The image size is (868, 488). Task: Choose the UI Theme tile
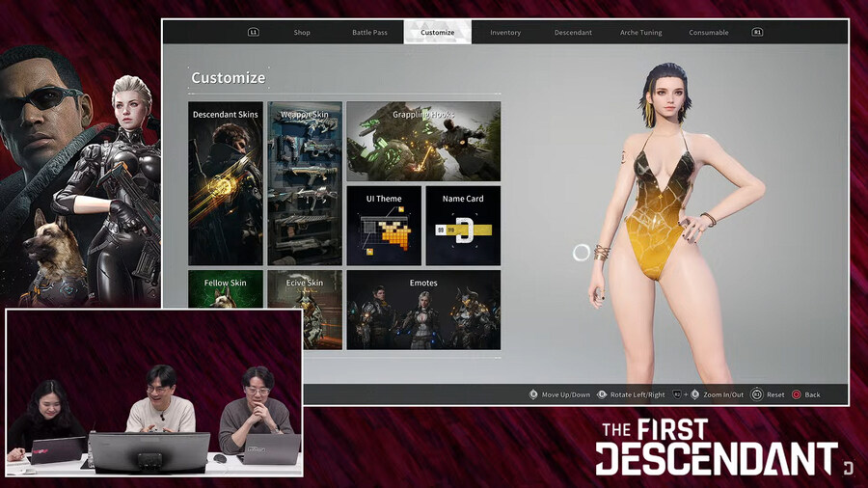point(383,226)
